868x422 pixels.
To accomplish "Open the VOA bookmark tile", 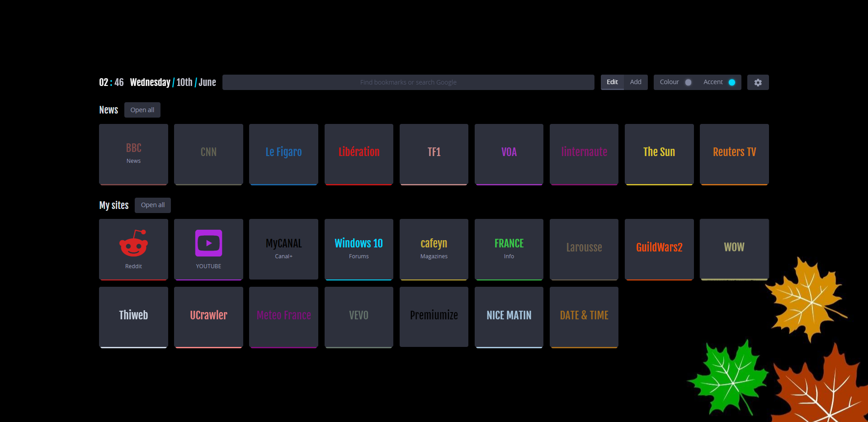I will [x=509, y=154].
